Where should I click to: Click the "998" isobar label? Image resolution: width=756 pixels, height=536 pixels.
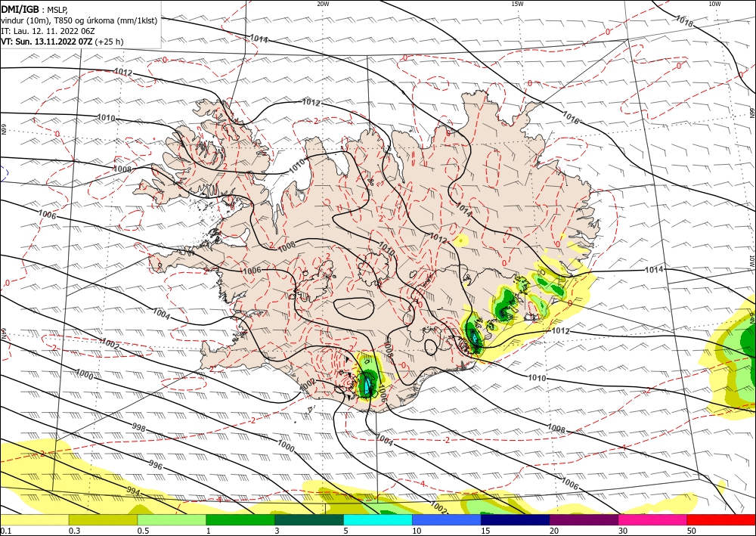pyautogui.click(x=138, y=427)
